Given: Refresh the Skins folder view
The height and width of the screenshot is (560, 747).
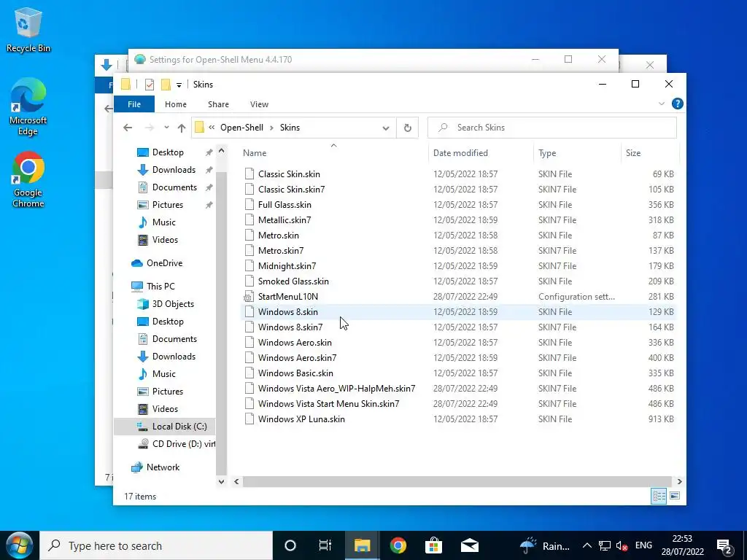Looking at the screenshot, I should tap(407, 128).
